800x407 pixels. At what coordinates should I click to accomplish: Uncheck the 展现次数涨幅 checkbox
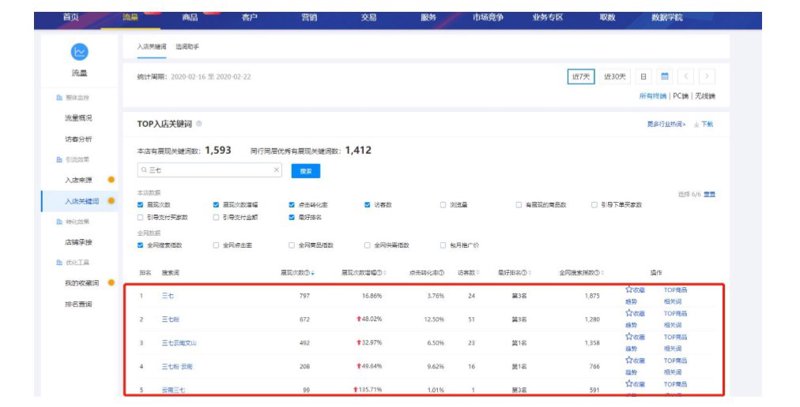click(x=216, y=205)
